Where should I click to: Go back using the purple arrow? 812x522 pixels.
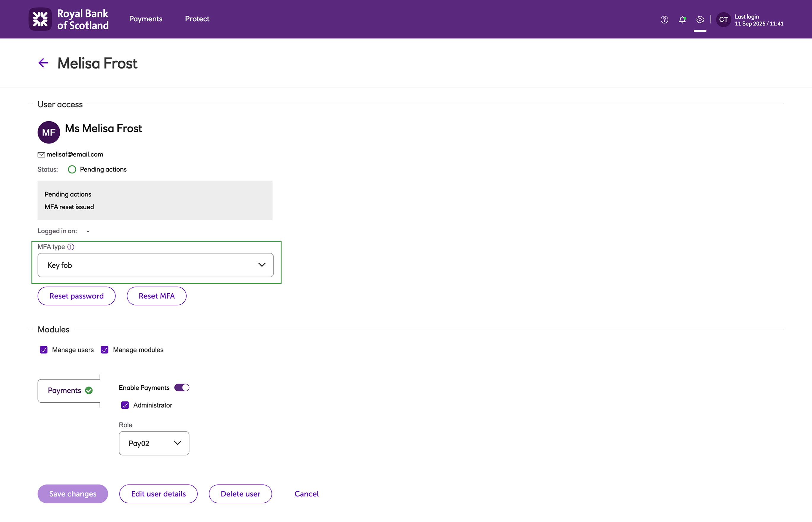(43, 63)
